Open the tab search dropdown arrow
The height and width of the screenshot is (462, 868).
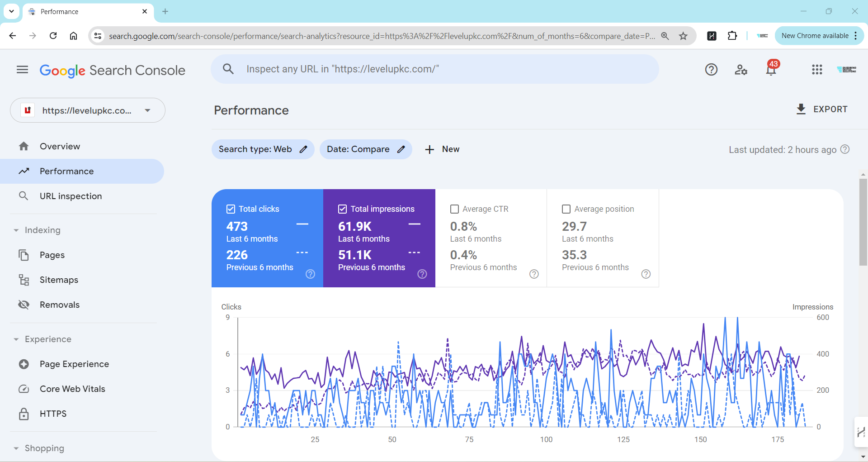coord(11,11)
